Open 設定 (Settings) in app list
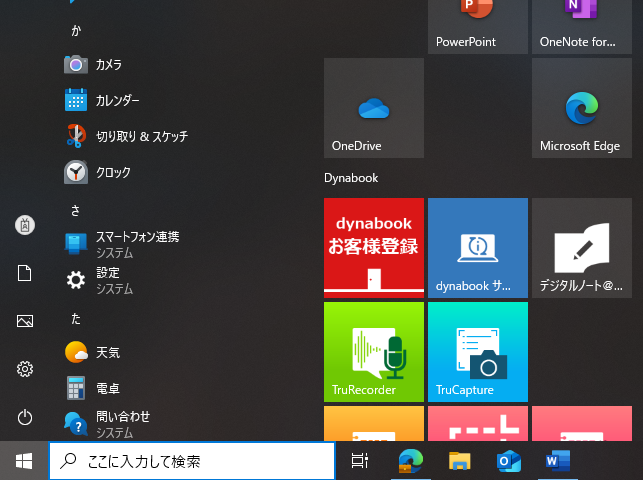 click(107, 280)
